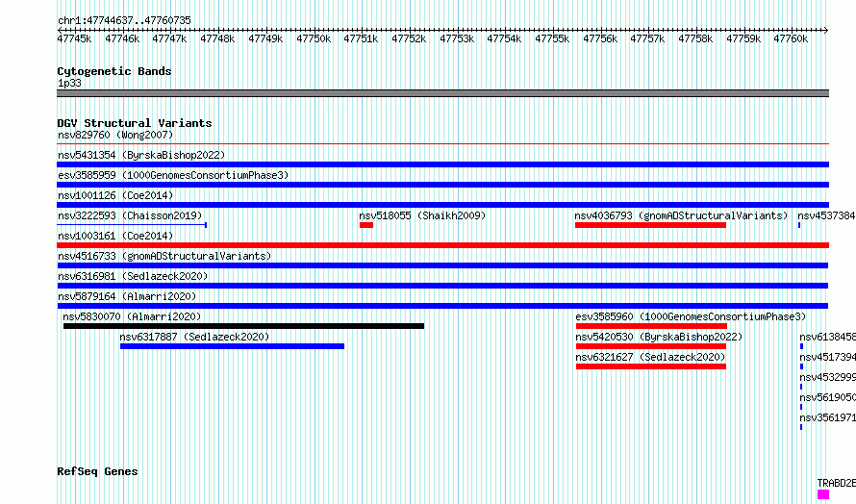Open the nsv4537384 variant label
This screenshot has width=856, height=504.
[826, 215]
